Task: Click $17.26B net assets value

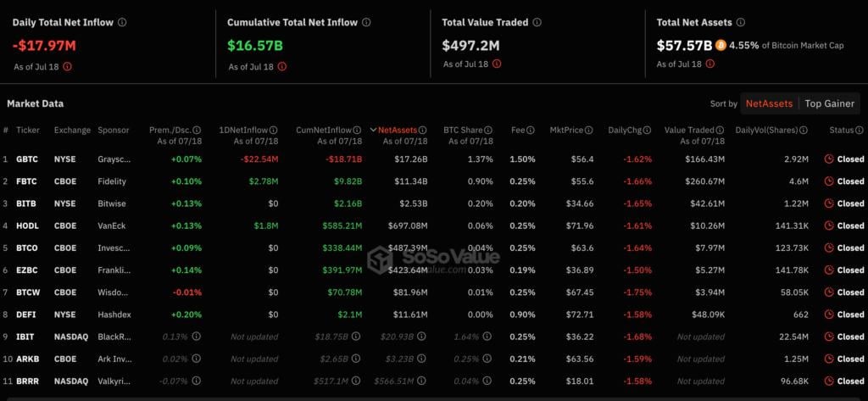Action: 411,159
